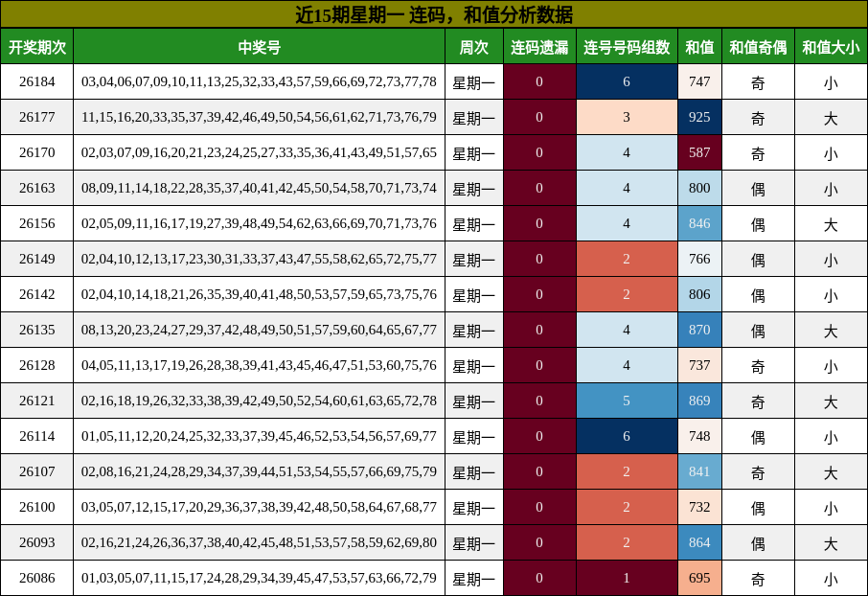Image resolution: width=868 pixels, height=596 pixels.
Task: Click the 开奖期次 column header
Action: pyautogui.click(x=37, y=47)
